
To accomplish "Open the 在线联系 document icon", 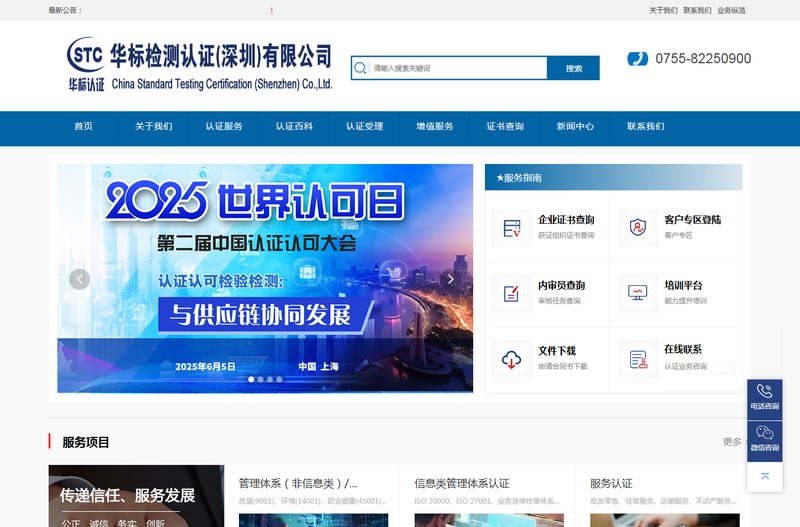I will 638,359.
